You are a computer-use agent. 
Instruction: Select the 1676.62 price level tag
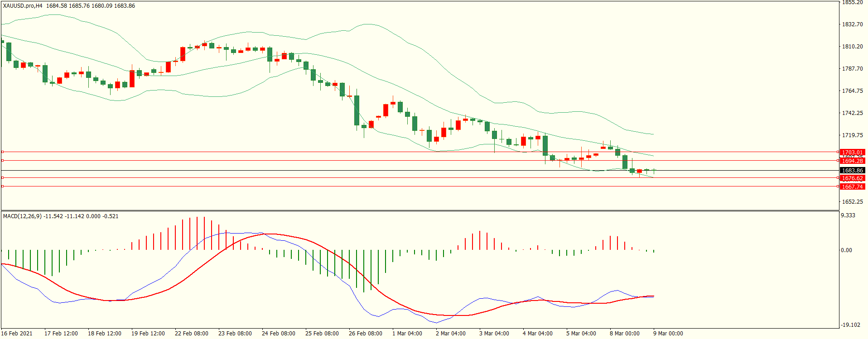(852, 178)
